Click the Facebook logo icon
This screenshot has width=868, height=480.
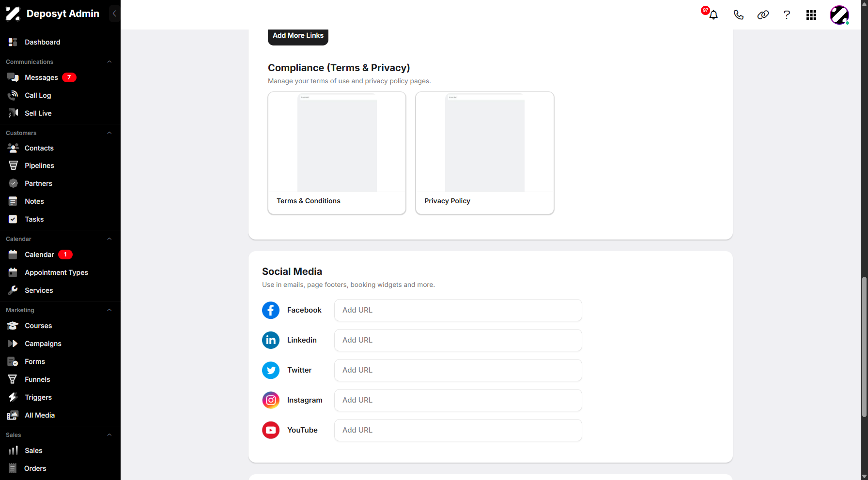point(271,310)
